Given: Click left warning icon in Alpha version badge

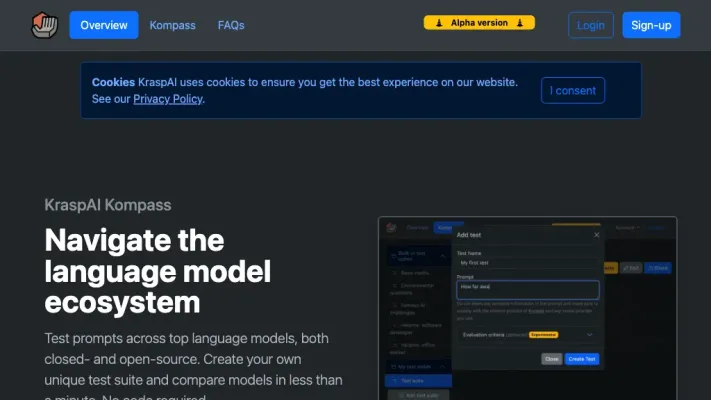Looking at the screenshot, I should point(437,22).
